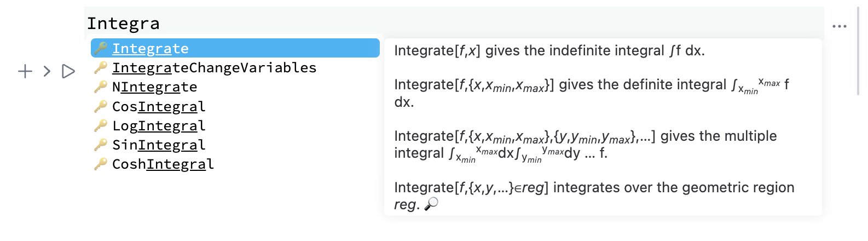Click the key icon beside CosIntegral
The width and height of the screenshot is (868, 241).
pyautogui.click(x=100, y=106)
